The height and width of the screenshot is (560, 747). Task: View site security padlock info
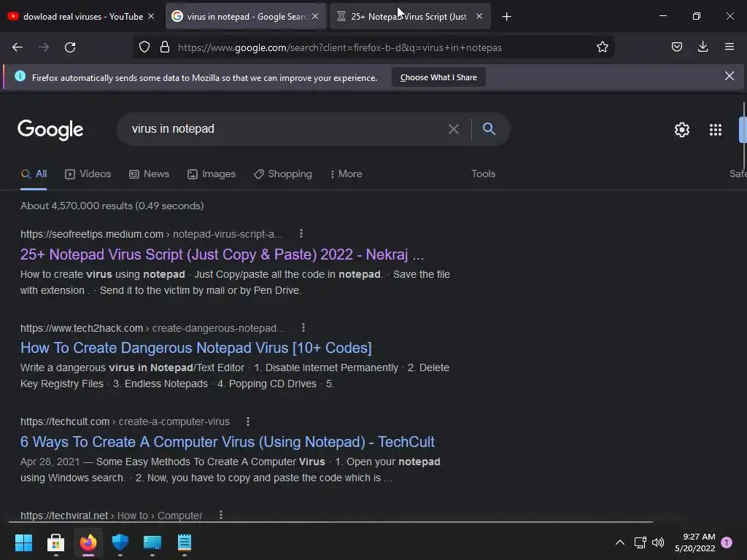[x=165, y=47]
